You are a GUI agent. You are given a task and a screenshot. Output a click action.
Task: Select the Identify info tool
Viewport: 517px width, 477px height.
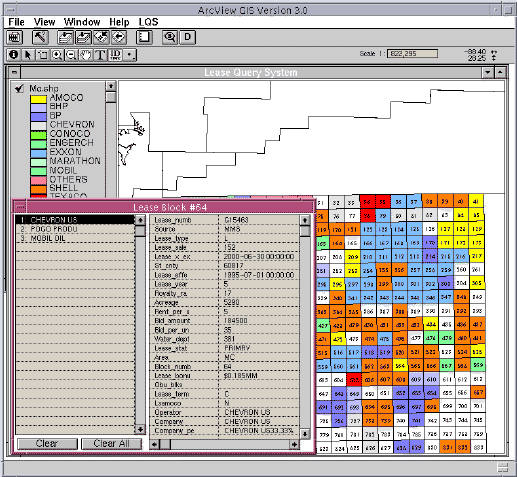tap(14, 55)
